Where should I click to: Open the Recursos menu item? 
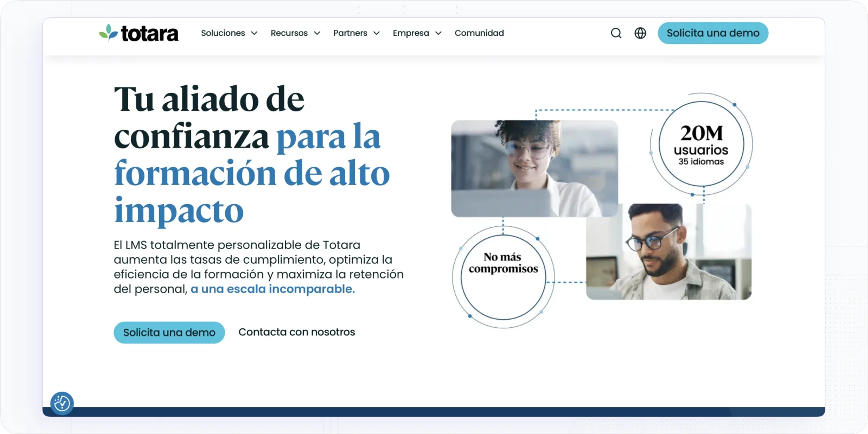pyautogui.click(x=289, y=33)
